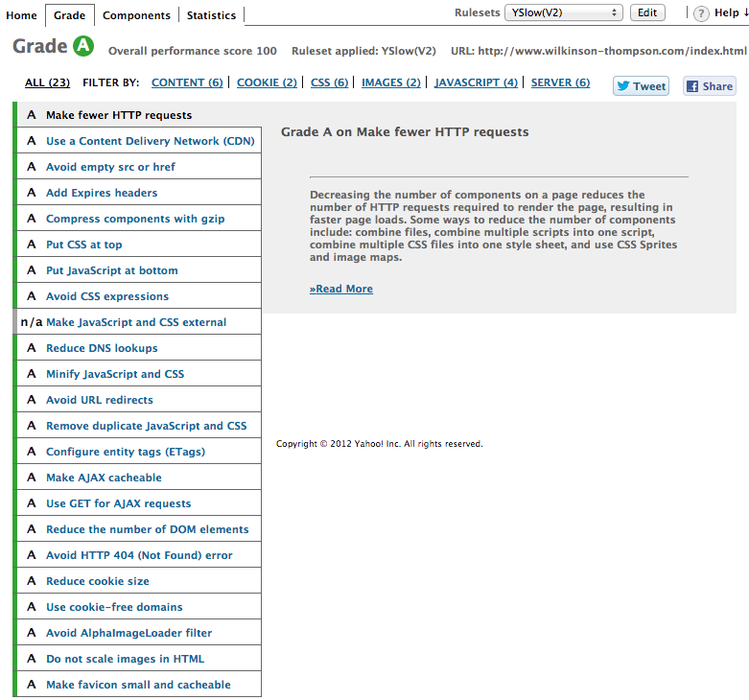
Task: Show only SERVER (6) rules
Action: pyautogui.click(x=560, y=83)
